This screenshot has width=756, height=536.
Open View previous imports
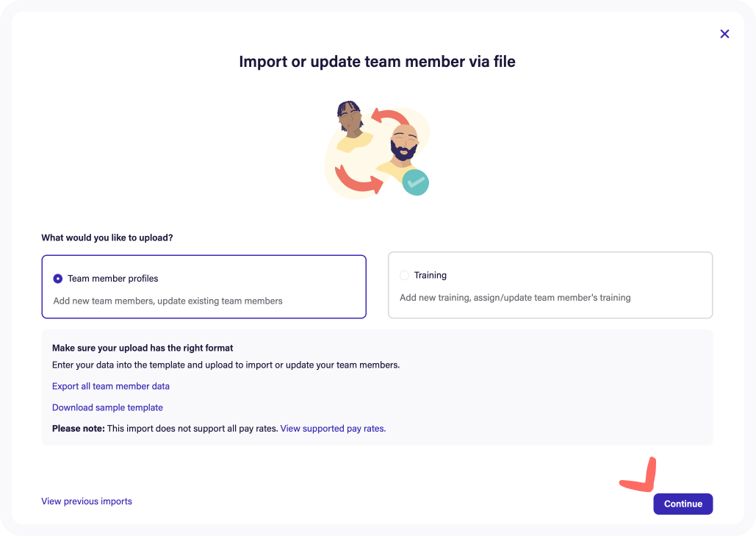pyautogui.click(x=86, y=501)
